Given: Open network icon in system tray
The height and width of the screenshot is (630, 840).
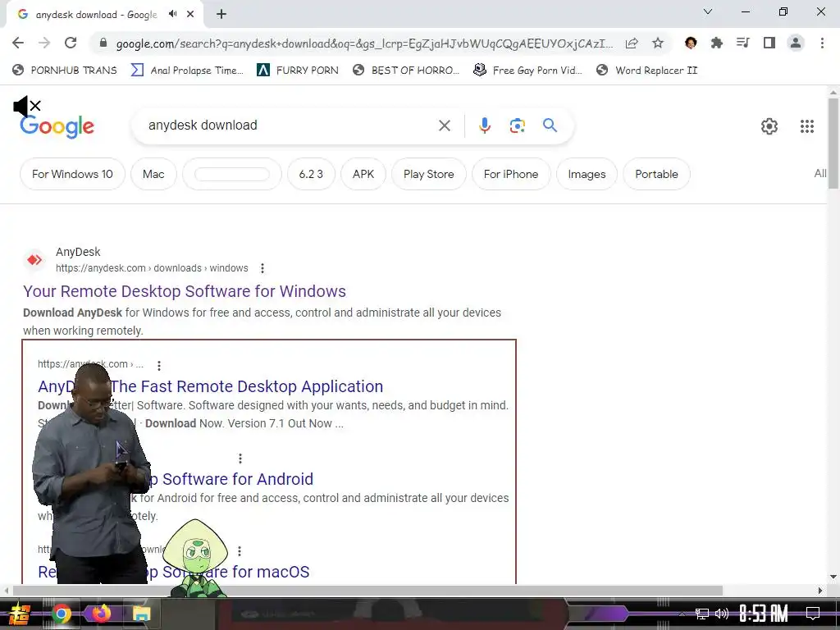Looking at the screenshot, I should pyautogui.click(x=702, y=614).
